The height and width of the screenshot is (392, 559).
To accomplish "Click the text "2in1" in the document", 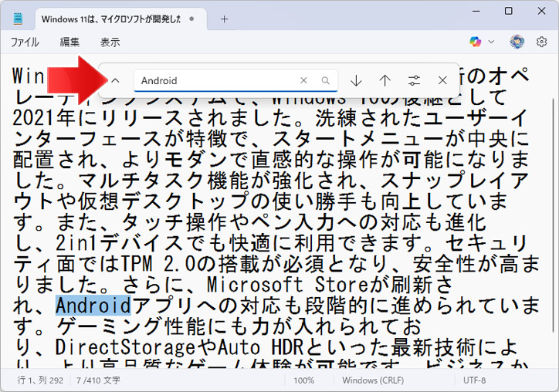I will pos(76,243).
